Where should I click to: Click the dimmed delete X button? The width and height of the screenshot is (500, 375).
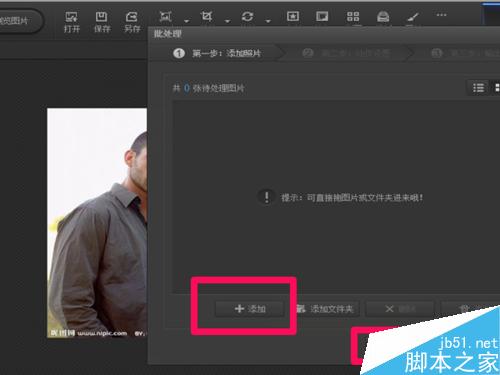tap(400, 309)
